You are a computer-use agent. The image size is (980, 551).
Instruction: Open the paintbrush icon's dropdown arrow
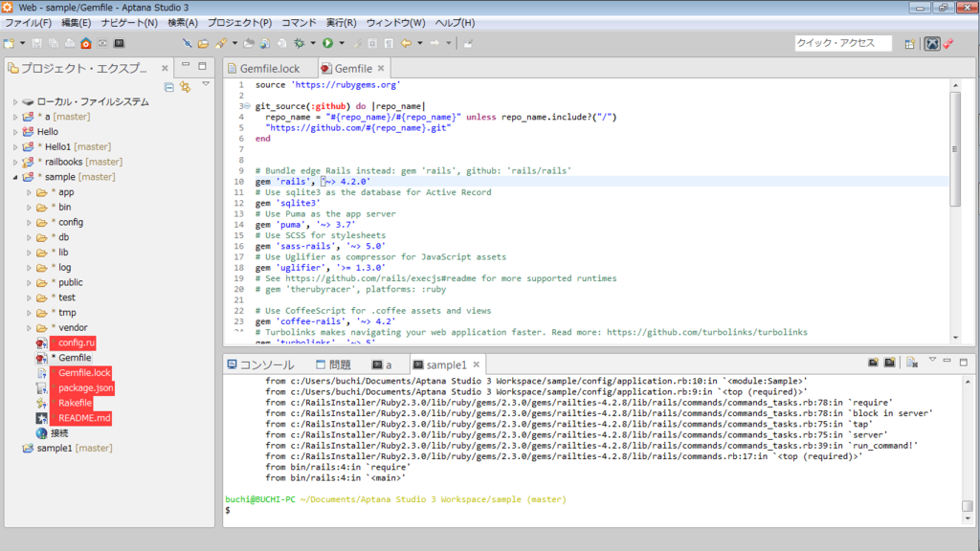pos(235,43)
